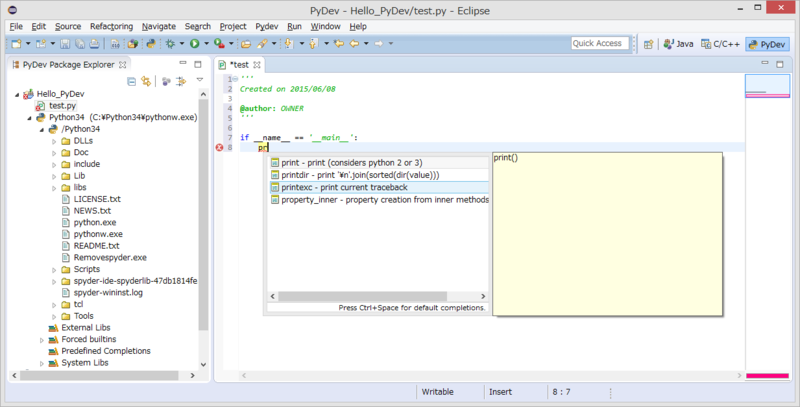Screen dimensions: 800x407
Task: Open the New wizard dropdown arrow
Action: point(28,44)
